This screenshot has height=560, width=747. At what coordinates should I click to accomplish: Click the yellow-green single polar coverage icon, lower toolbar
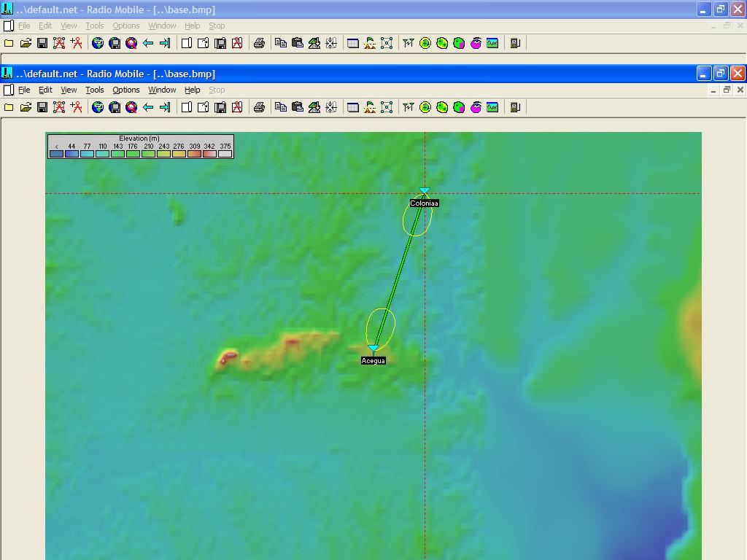(x=425, y=107)
